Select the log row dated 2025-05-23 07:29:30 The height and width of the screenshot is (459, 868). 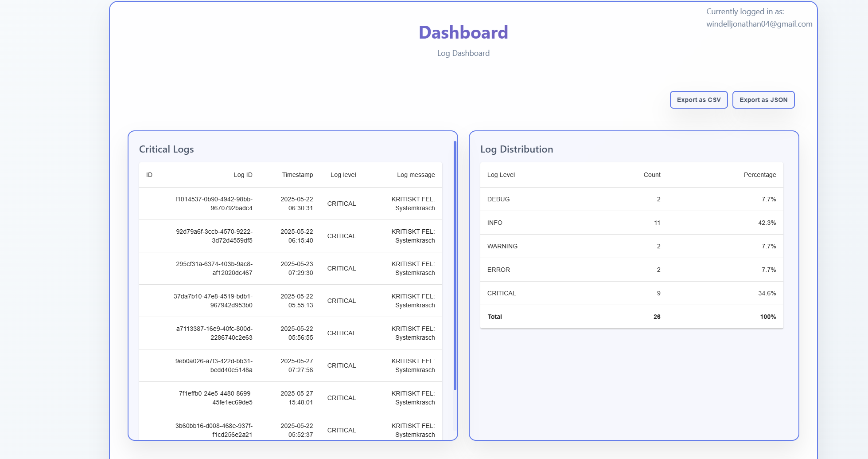coord(290,268)
